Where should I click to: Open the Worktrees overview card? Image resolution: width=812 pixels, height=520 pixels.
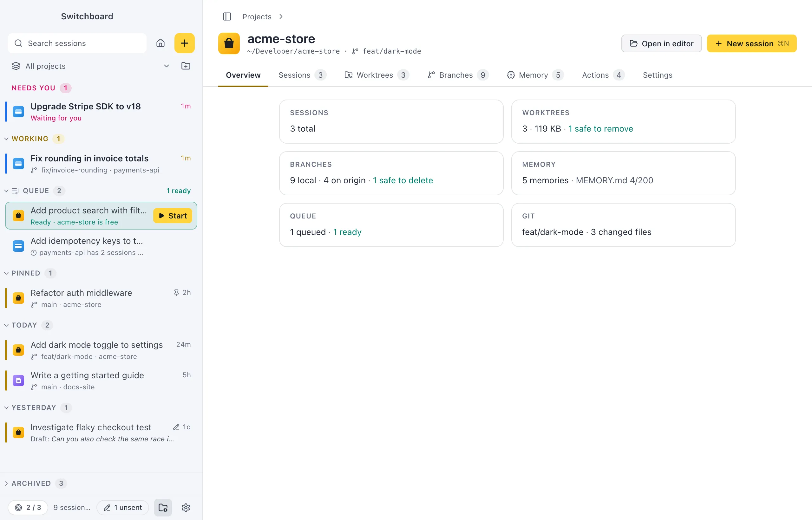tap(623, 121)
